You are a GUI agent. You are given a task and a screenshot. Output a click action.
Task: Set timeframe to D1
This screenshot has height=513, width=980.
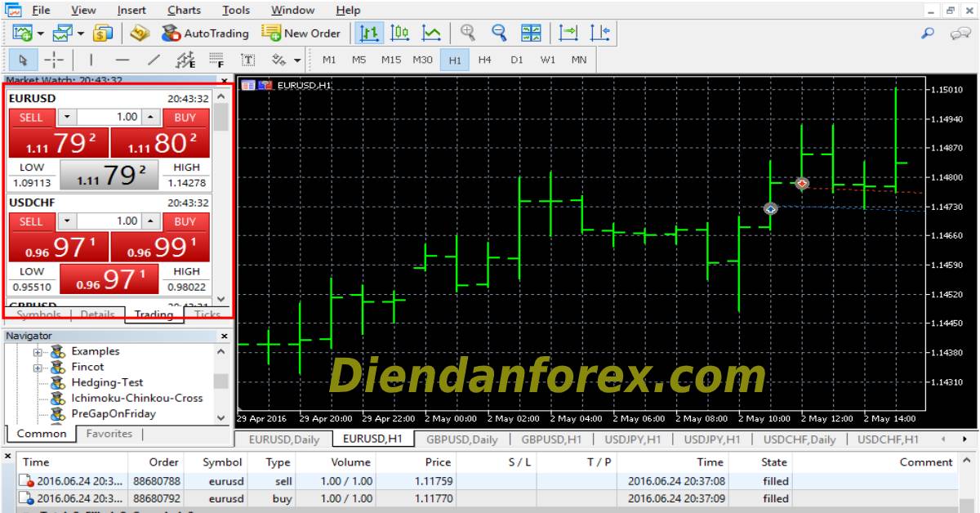pos(517,60)
